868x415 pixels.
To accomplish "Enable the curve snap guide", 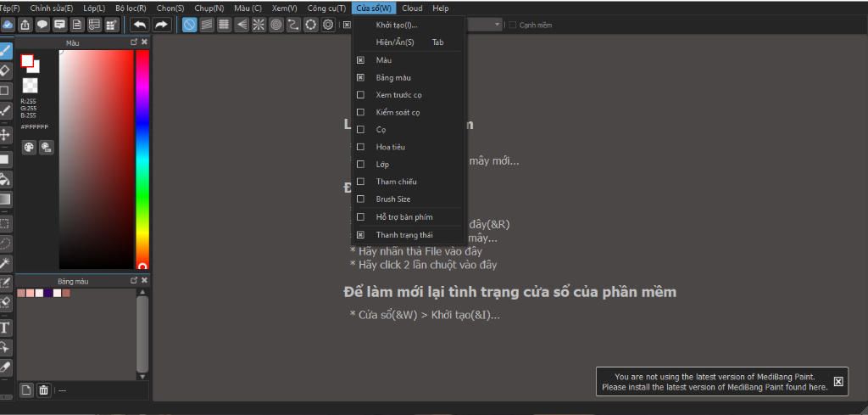I will click(293, 25).
